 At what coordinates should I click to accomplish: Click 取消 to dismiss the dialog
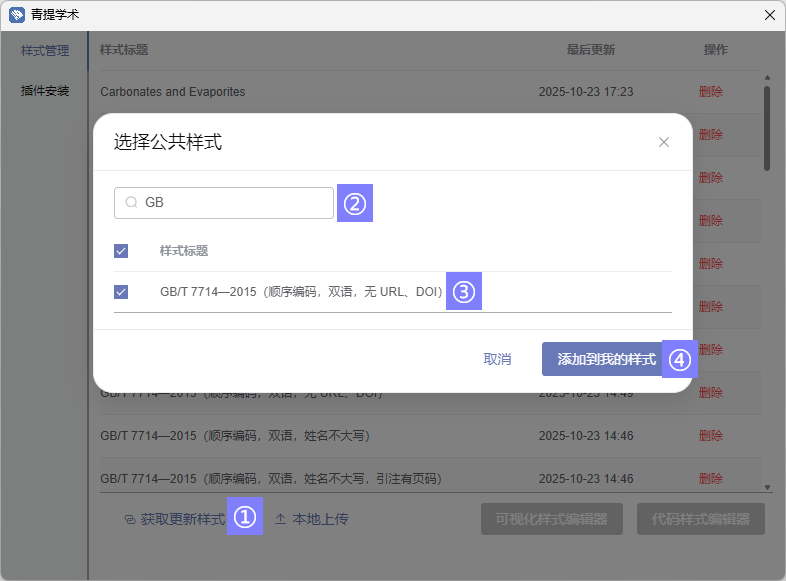tap(497, 360)
